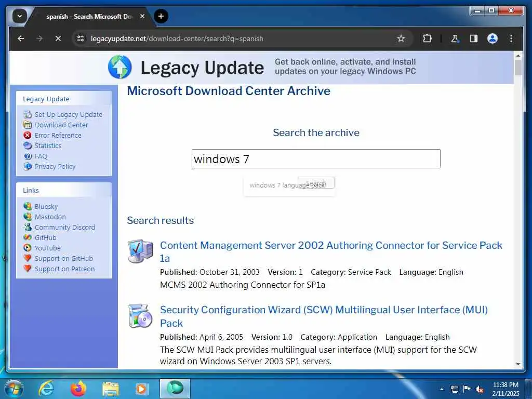Click the address bar URL
532x399 pixels.
[x=177, y=38]
